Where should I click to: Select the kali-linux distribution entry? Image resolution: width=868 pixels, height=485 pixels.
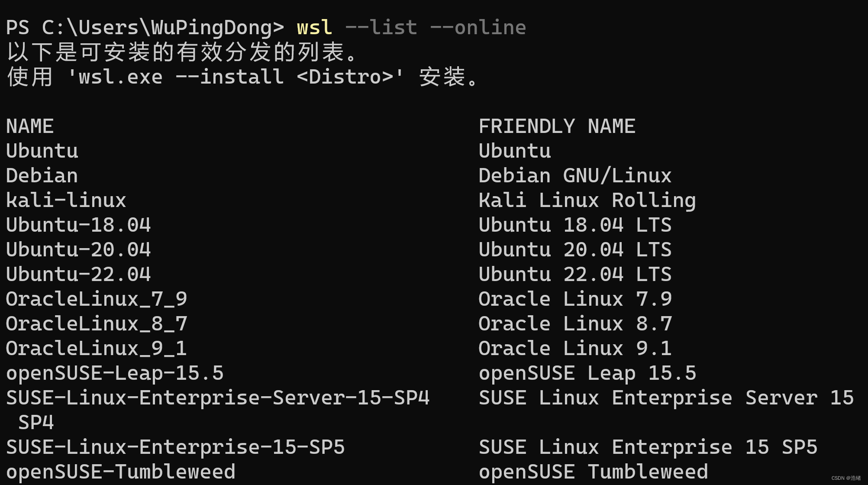(x=59, y=199)
